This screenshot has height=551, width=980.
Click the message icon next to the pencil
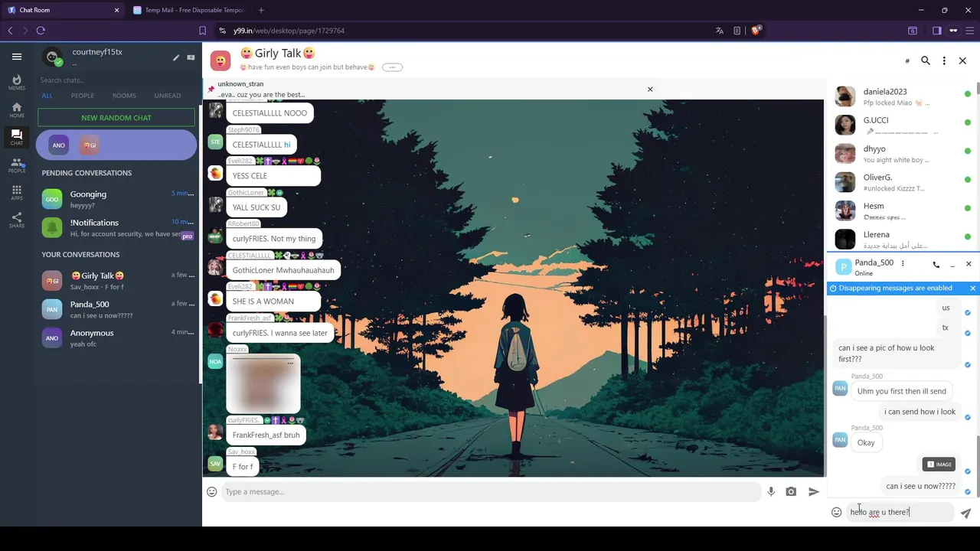point(191,57)
